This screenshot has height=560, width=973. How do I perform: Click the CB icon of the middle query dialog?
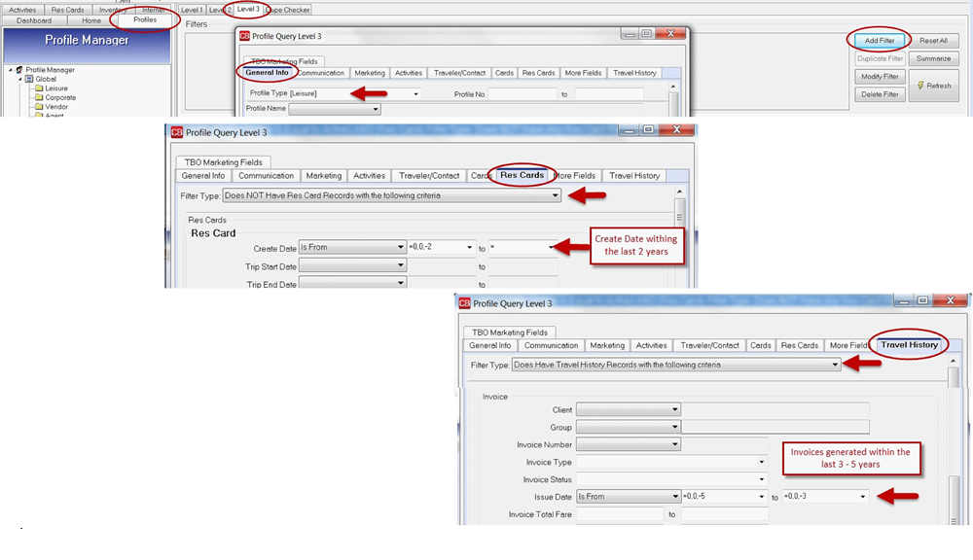177,132
